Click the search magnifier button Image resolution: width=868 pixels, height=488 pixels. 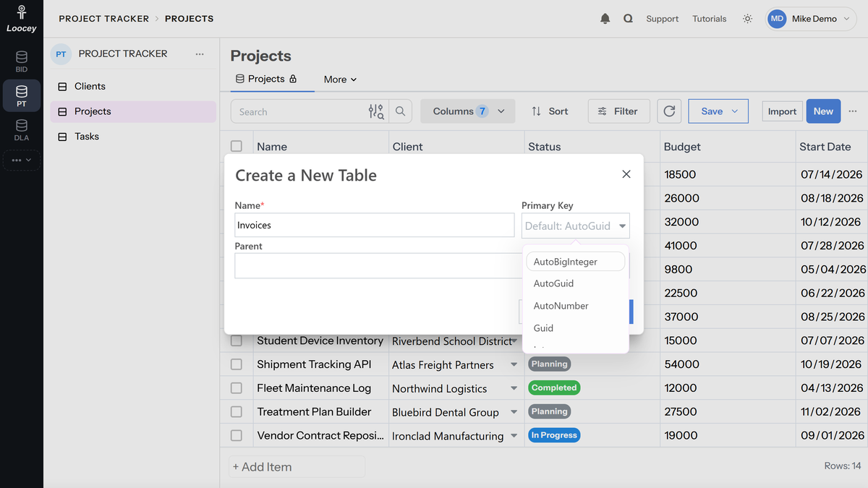[x=400, y=111]
